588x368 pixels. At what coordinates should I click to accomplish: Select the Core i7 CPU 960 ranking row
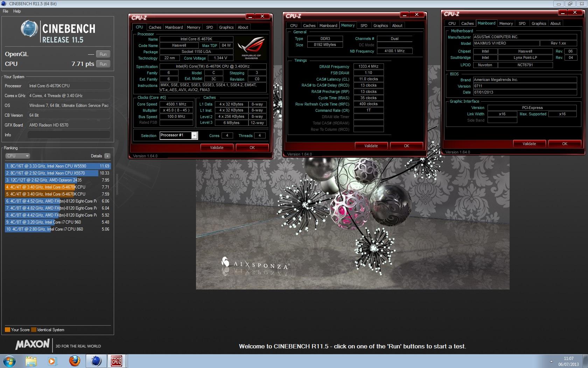[x=57, y=222]
